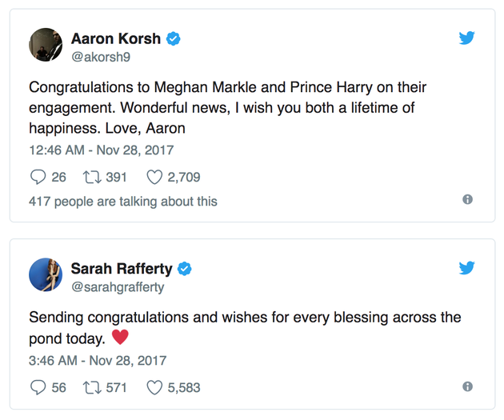Click the Twitter bird icon on Sarah Rafferty's tweet
Screen dimensions: 504x420
(x=467, y=268)
